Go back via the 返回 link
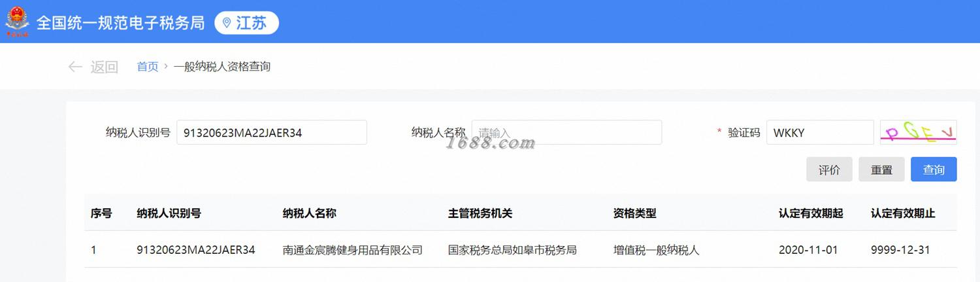Image resolution: width=980 pixels, height=282 pixels. [x=104, y=67]
